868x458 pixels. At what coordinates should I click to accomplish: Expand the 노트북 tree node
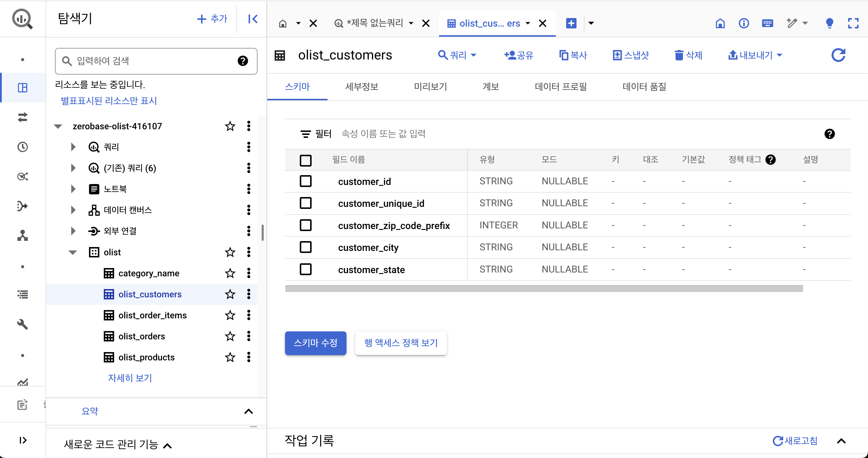pos(73,189)
